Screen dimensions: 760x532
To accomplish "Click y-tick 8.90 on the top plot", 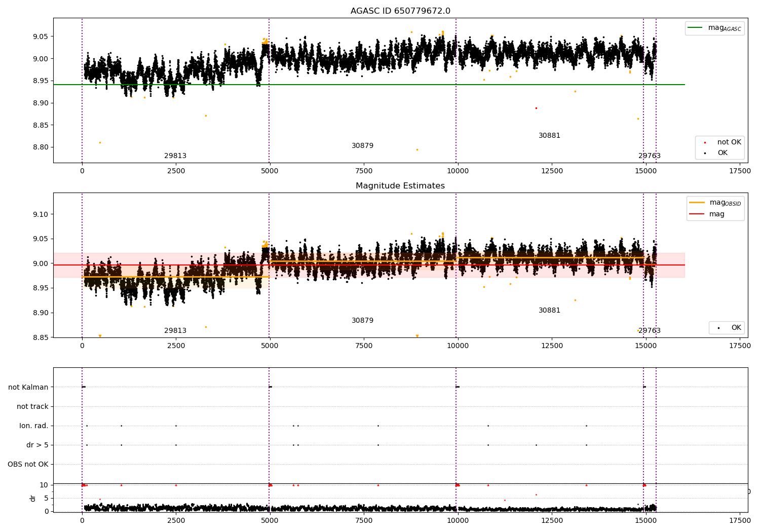I will [x=41, y=103].
